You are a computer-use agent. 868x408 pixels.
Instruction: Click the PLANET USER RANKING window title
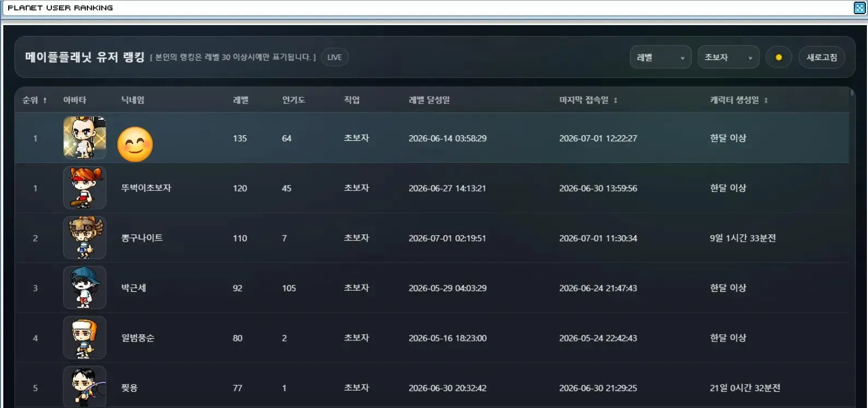coord(60,8)
